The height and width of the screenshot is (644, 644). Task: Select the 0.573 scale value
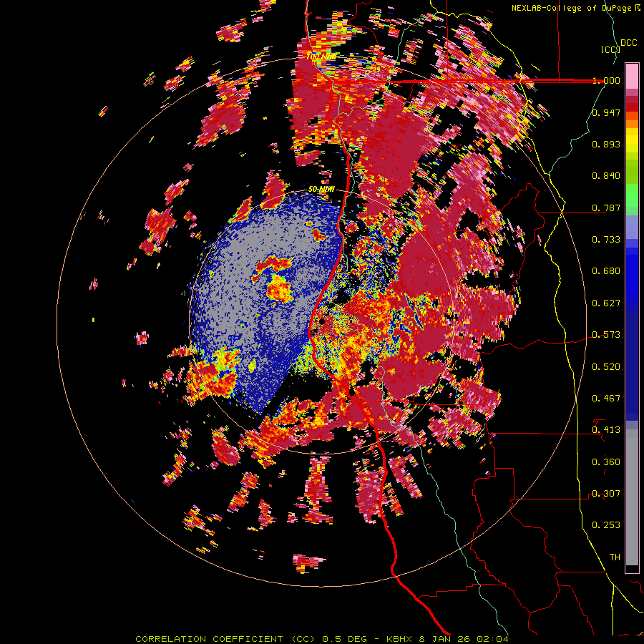(x=606, y=335)
